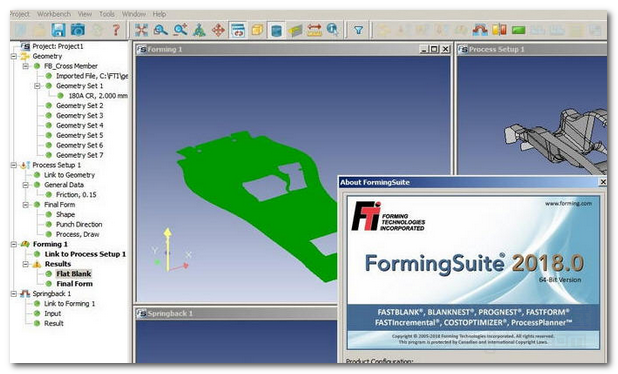
Task: Open the Help menu
Action: click(x=159, y=14)
